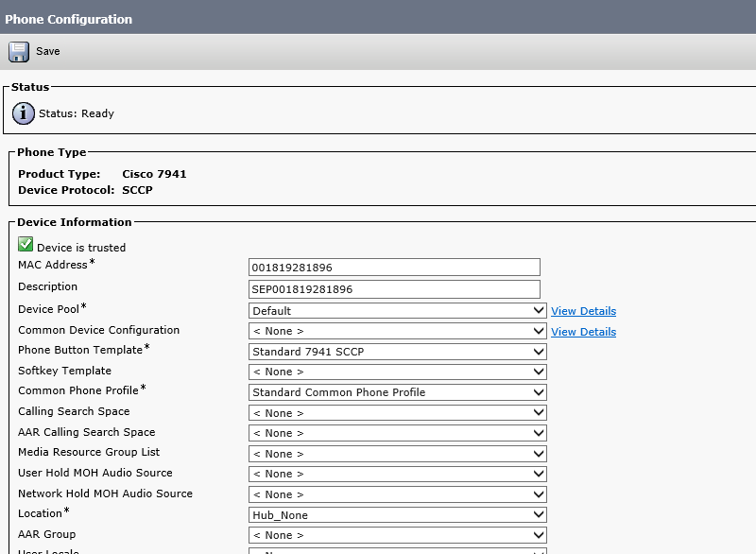Screen dimensions: 756x554
Task: Click the Softkey Template label
Action: tap(64, 371)
